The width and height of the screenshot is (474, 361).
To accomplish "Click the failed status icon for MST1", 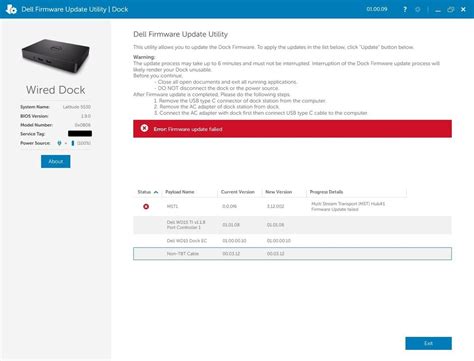I will (146, 207).
